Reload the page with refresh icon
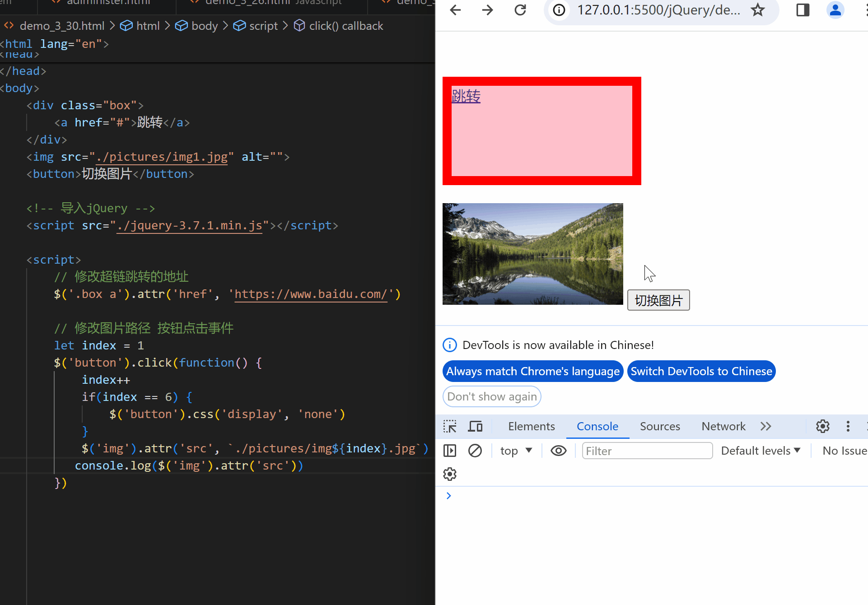Image resolution: width=868 pixels, height=605 pixels. [x=520, y=10]
